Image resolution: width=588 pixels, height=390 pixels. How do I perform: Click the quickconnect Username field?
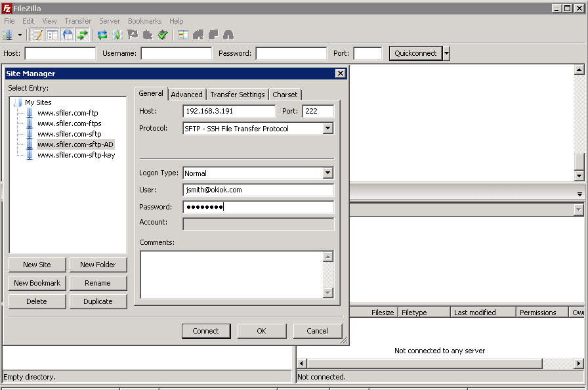177,53
